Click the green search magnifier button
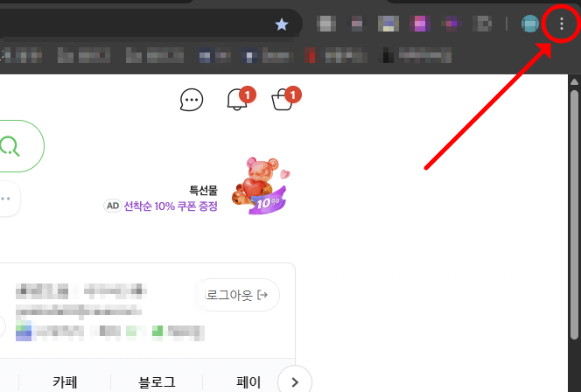This screenshot has height=392, width=581. coord(10,146)
